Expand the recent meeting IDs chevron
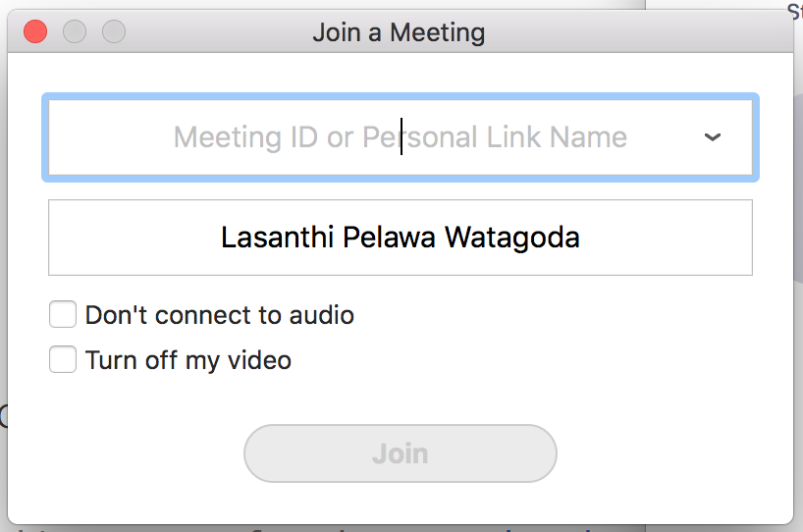 (713, 137)
